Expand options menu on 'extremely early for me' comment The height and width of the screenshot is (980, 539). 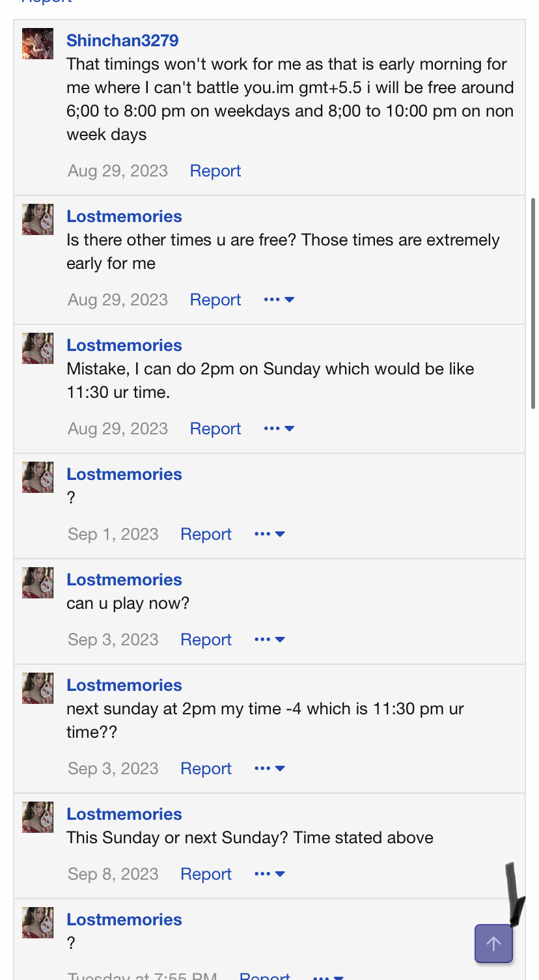click(279, 300)
